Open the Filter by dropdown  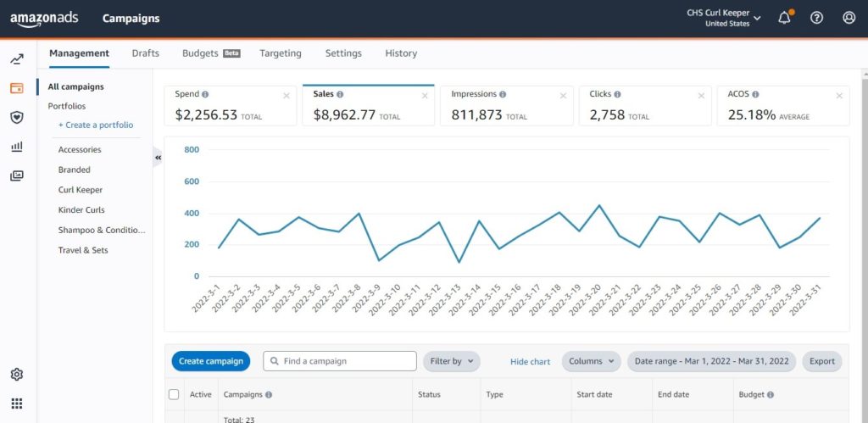pos(451,361)
